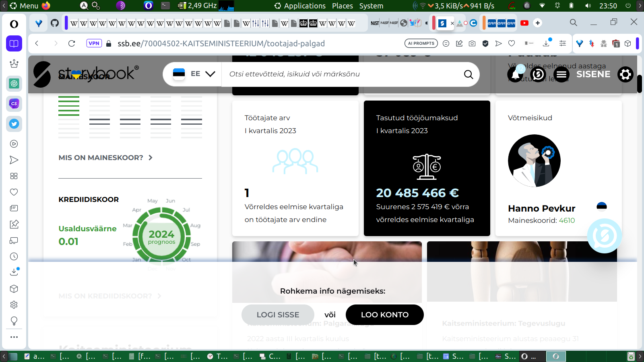Click Hanno Pevkur's portrait thumbnail
644x362 pixels.
[534, 160]
